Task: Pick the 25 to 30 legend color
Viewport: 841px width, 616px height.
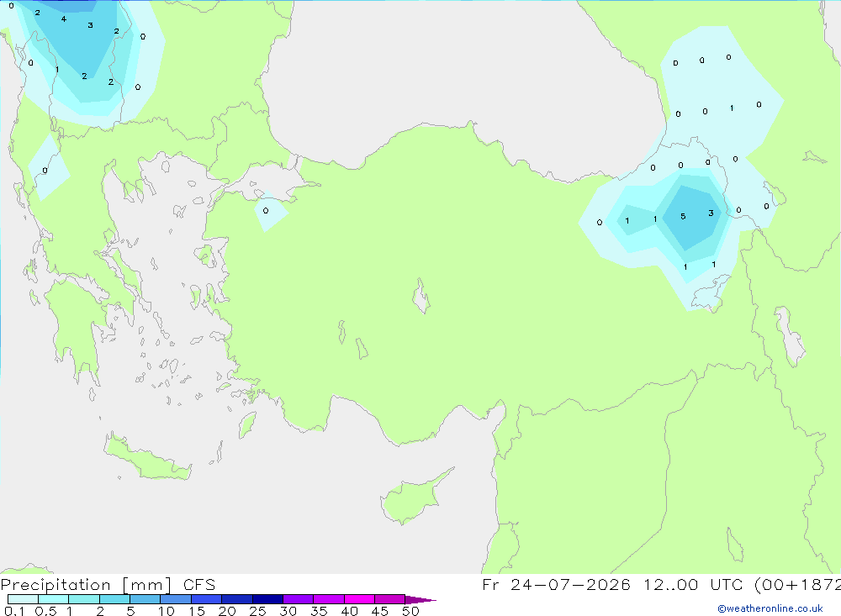Action: click(267, 599)
